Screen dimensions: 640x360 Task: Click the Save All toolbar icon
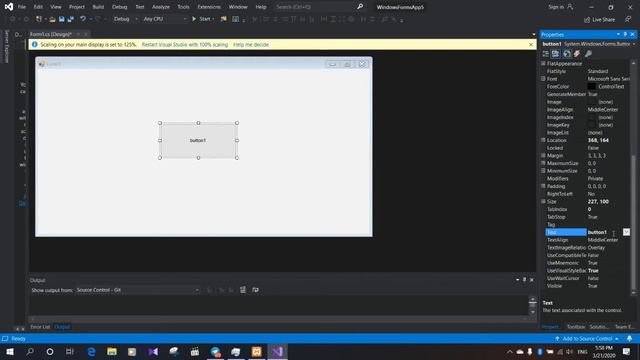(71, 19)
